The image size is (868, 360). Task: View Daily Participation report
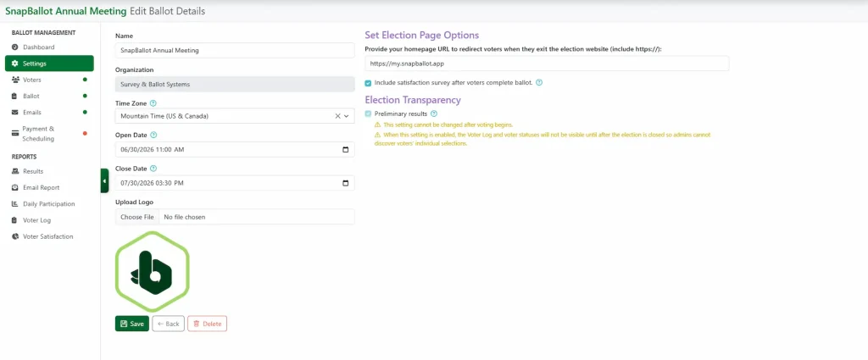(x=49, y=204)
